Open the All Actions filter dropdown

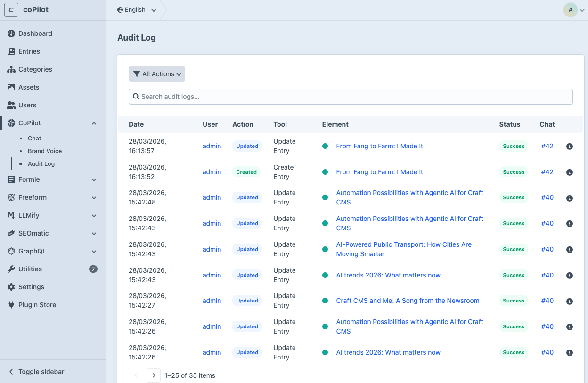(156, 74)
